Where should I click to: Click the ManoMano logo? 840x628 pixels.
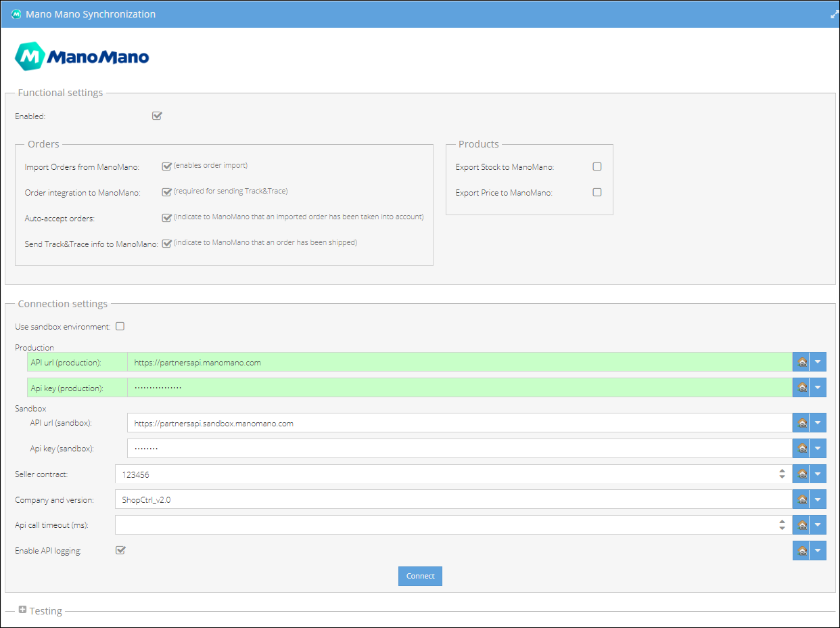tap(82, 57)
